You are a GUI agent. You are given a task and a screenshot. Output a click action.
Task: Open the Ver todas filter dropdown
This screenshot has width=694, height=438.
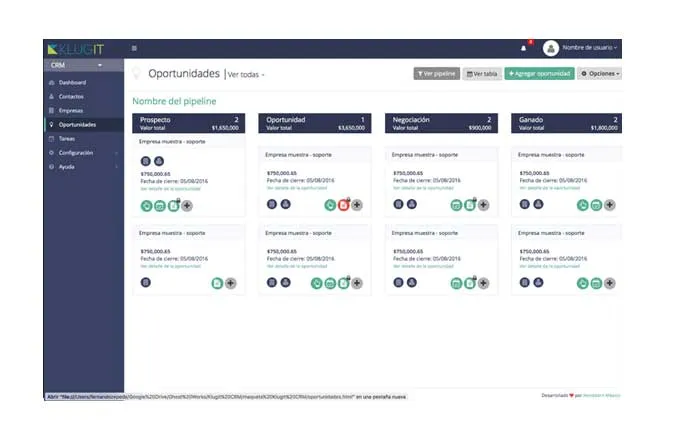coord(246,75)
